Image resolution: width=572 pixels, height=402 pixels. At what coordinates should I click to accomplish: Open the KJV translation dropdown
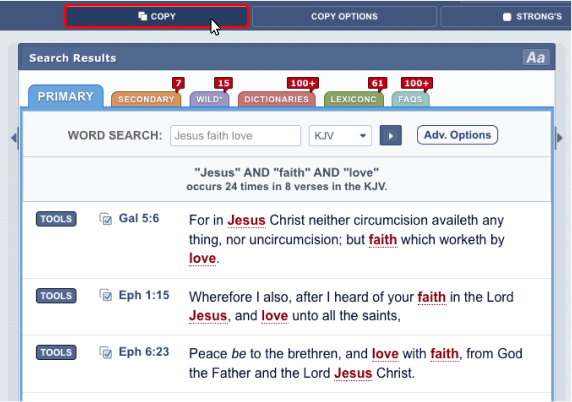(340, 136)
